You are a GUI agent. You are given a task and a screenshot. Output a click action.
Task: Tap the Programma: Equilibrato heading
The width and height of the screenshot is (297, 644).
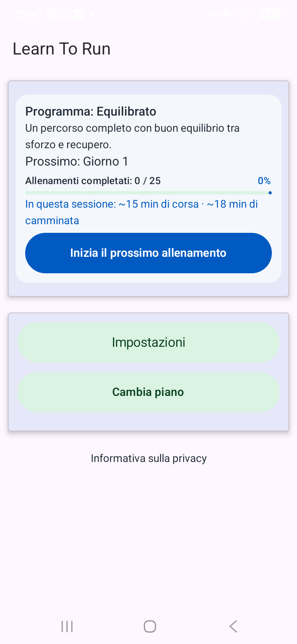[91, 111]
